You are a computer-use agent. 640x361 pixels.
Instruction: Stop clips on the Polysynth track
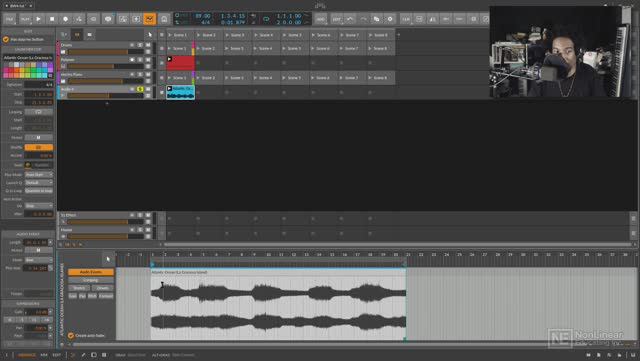[162, 63]
